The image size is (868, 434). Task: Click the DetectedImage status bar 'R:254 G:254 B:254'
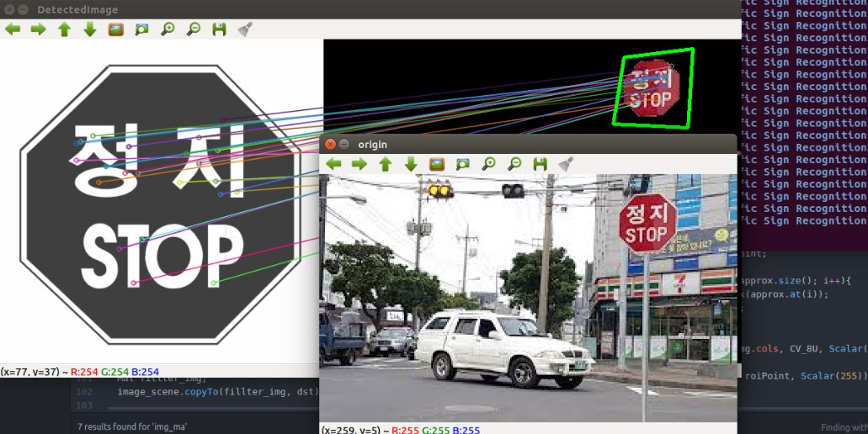click(114, 372)
